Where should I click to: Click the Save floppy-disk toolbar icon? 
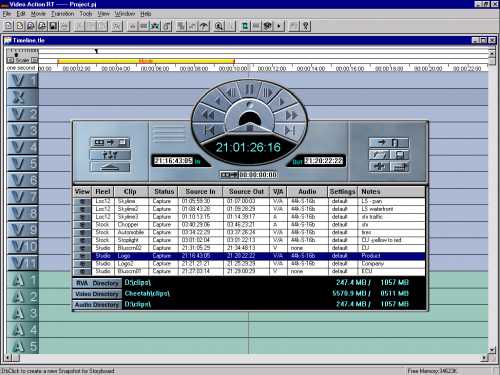pyautogui.click(x=53, y=26)
